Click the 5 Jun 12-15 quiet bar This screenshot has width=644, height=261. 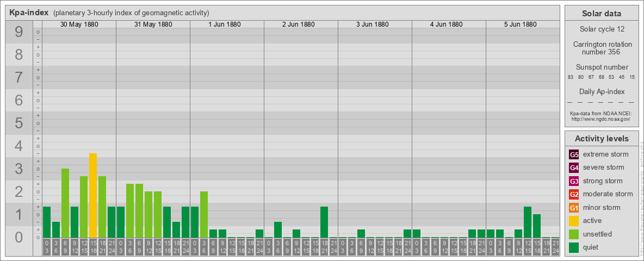[528, 222]
